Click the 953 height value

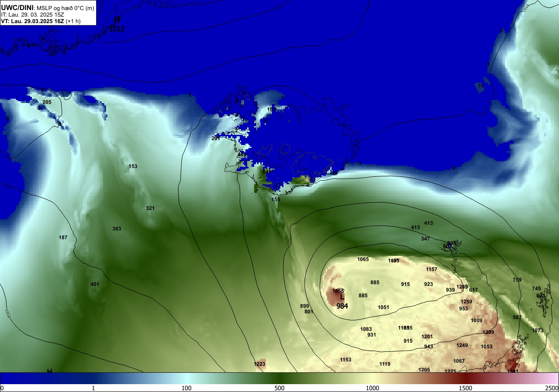click(463, 309)
